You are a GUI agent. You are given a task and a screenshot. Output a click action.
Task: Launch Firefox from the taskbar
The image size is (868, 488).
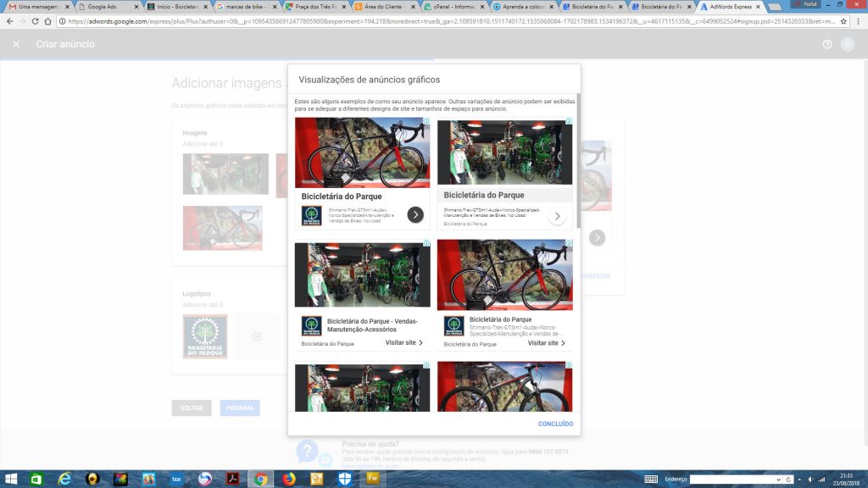click(x=289, y=479)
